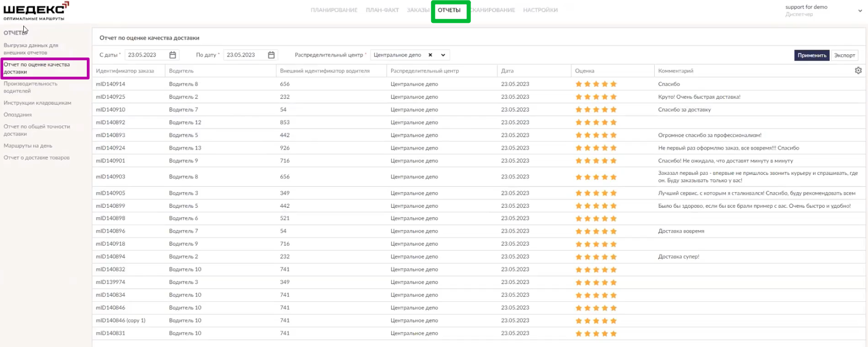Sort by the Оценка column header
This screenshot has height=347, width=868.
pyautogui.click(x=585, y=71)
